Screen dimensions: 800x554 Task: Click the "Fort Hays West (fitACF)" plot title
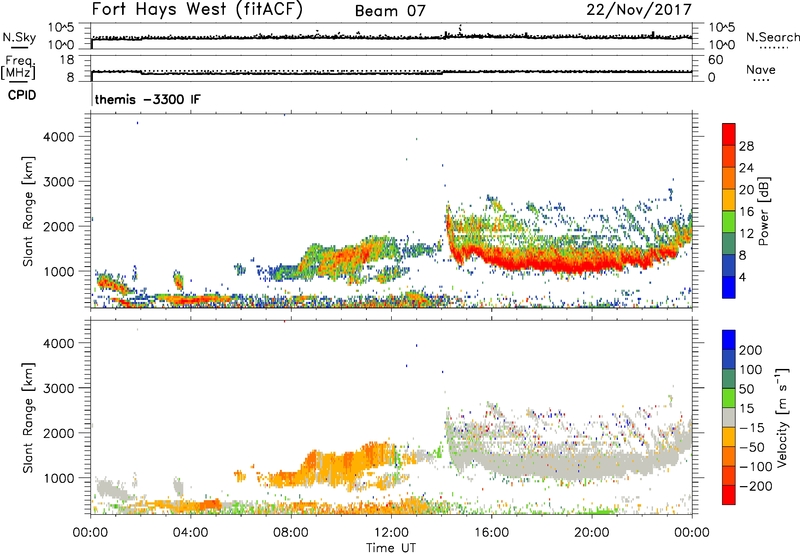point(197,9)
